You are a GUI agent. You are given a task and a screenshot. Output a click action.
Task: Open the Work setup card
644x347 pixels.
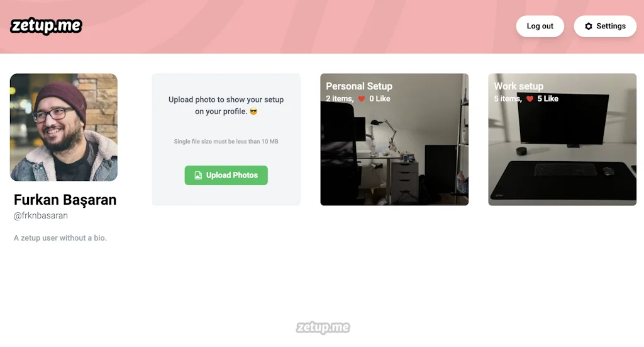coord(562,139)
